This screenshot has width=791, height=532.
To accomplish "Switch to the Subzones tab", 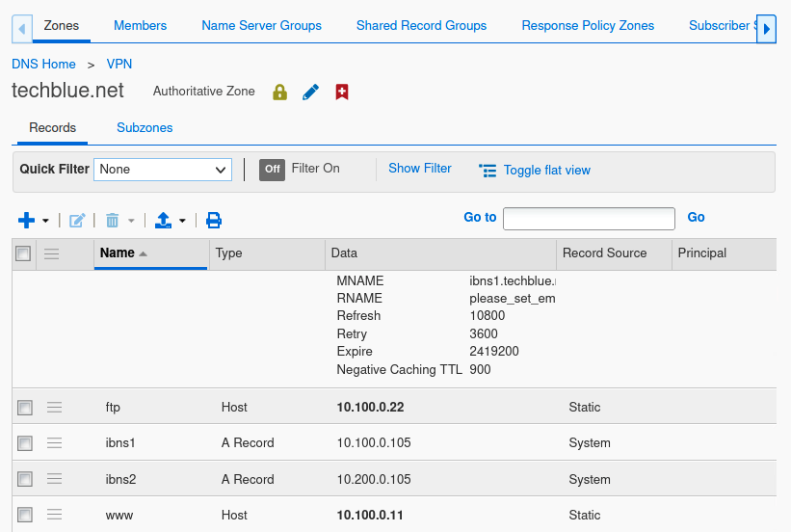I will click(145, 127).
